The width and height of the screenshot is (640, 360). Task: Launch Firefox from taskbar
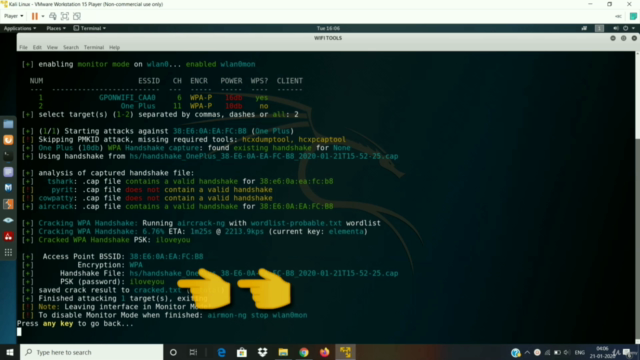324,352
